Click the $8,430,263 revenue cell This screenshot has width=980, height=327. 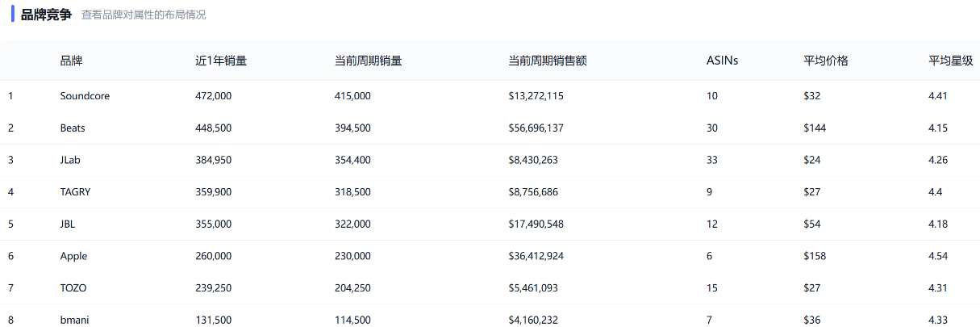(533, 160)
